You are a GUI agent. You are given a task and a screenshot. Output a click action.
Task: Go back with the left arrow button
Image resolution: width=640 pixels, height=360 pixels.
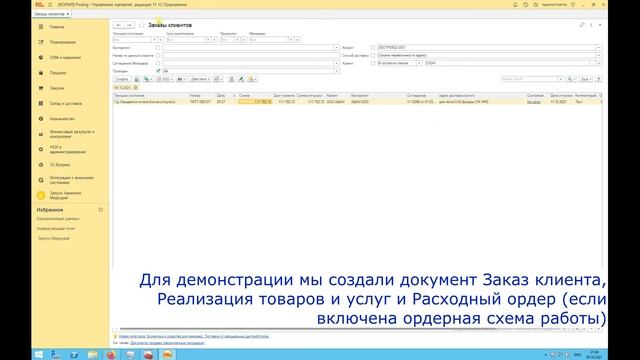(x=118, y=25)
